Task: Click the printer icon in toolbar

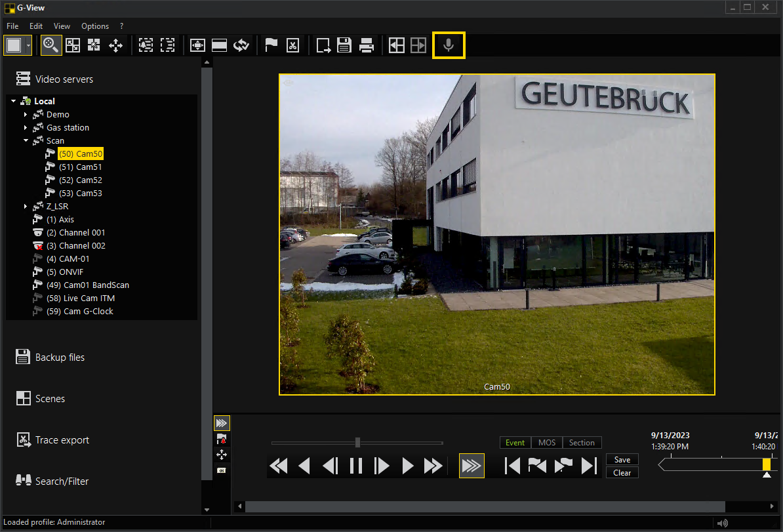Action: coord(367,45)
